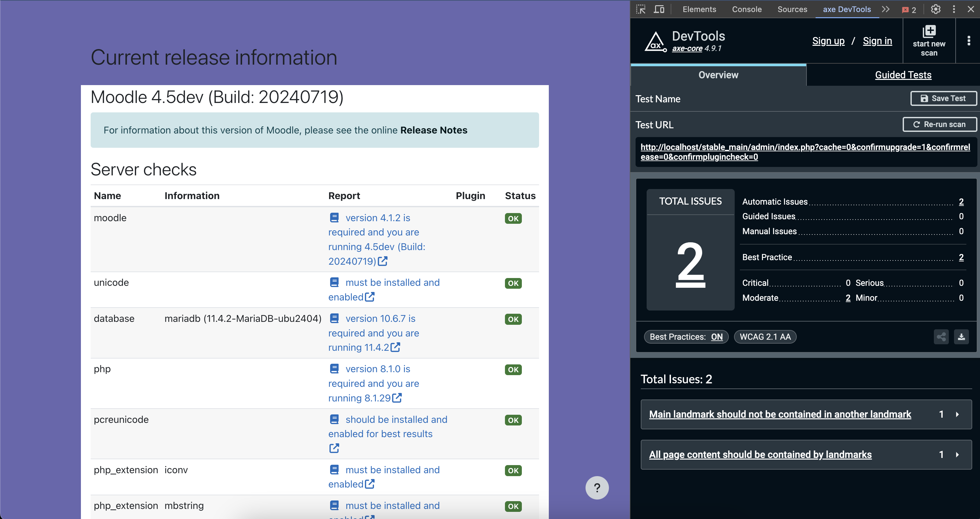980x519 pixels.
Task: Open the localhost test URL link
Action: (x=805, y=152)
